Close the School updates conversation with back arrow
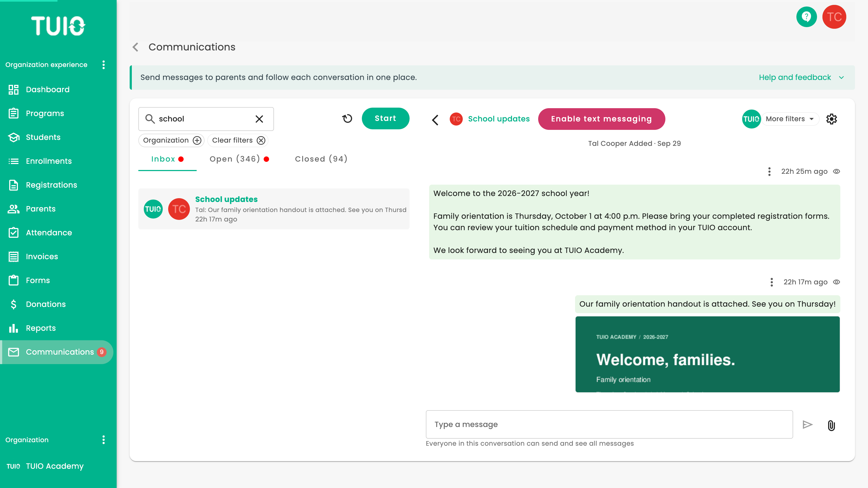 [435, 120]
